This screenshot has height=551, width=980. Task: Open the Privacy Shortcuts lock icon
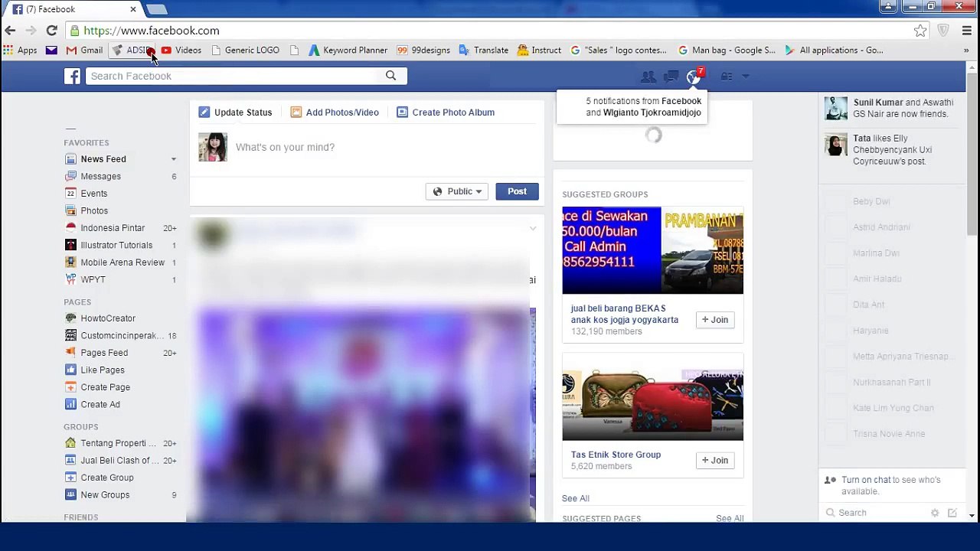pos(726,77)
